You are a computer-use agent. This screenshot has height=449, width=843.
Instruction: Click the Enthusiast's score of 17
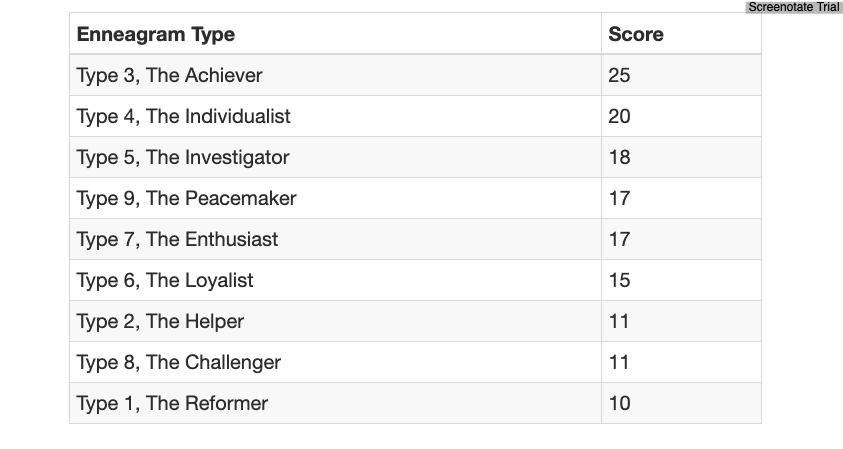[x=619, y=239]
